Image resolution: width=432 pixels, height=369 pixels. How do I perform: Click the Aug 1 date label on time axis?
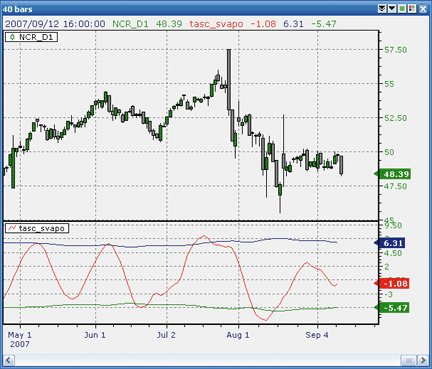(238, 335)
